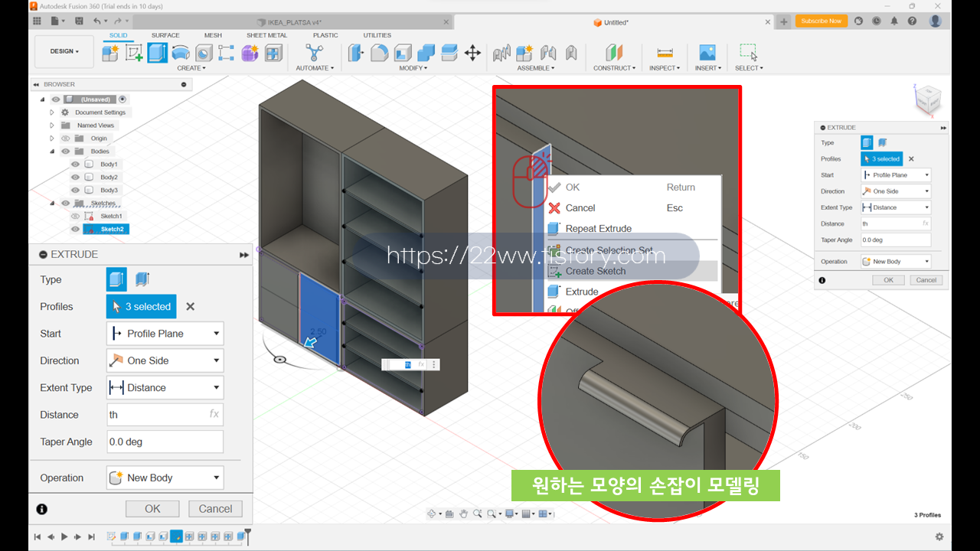Select the Fillet tool

pyautogui.click(x=379, y=53)
